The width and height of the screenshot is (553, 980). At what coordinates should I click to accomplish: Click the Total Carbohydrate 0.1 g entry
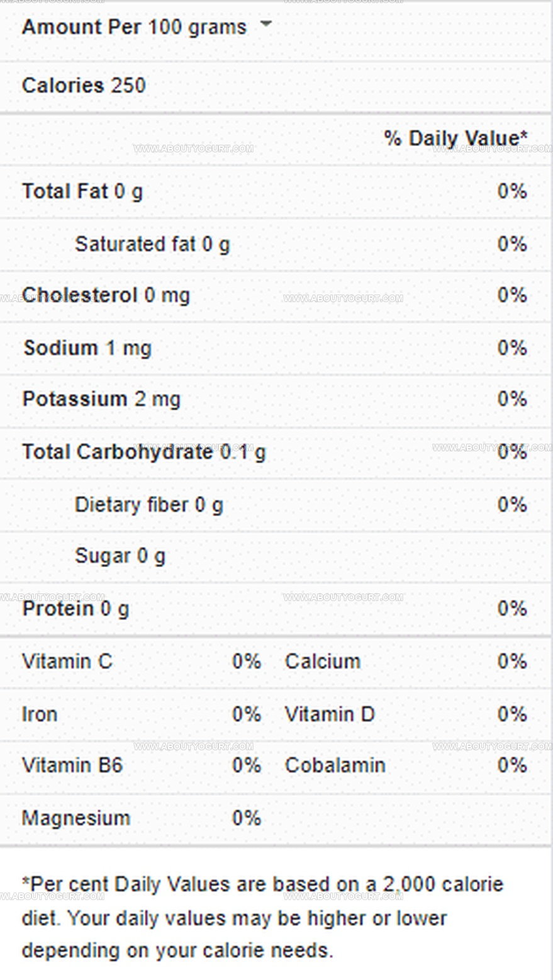[144, 452]
